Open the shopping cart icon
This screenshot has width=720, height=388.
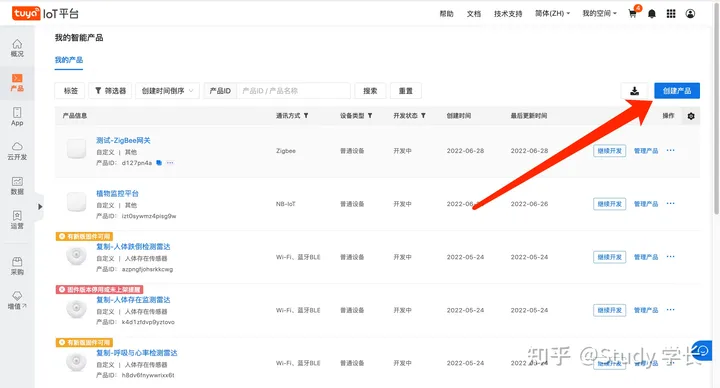(632, 14)
